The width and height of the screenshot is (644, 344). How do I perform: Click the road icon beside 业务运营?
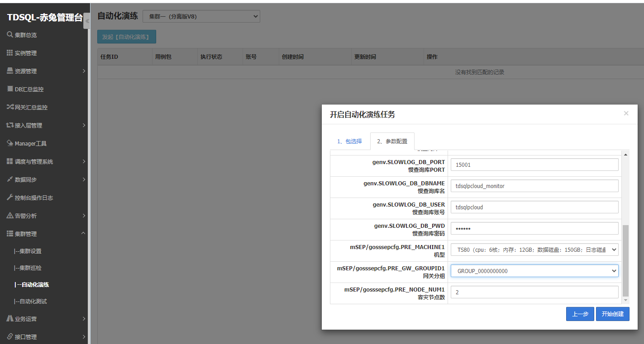(x=10, y=319)
